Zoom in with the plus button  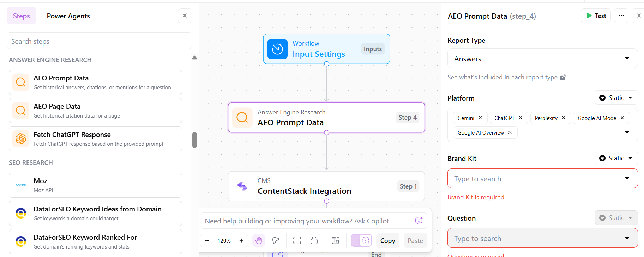tap(241, 240)
